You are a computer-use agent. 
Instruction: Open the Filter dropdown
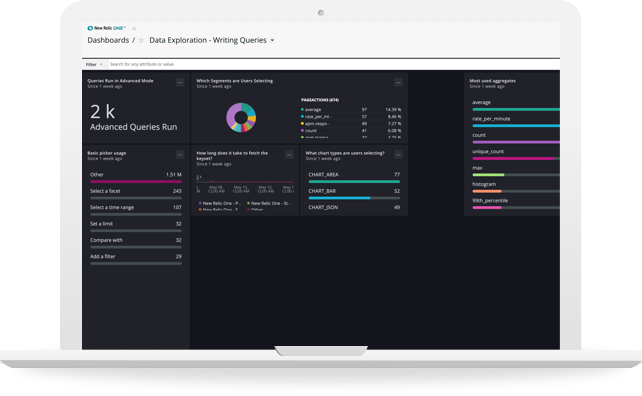tap(94, 64)
